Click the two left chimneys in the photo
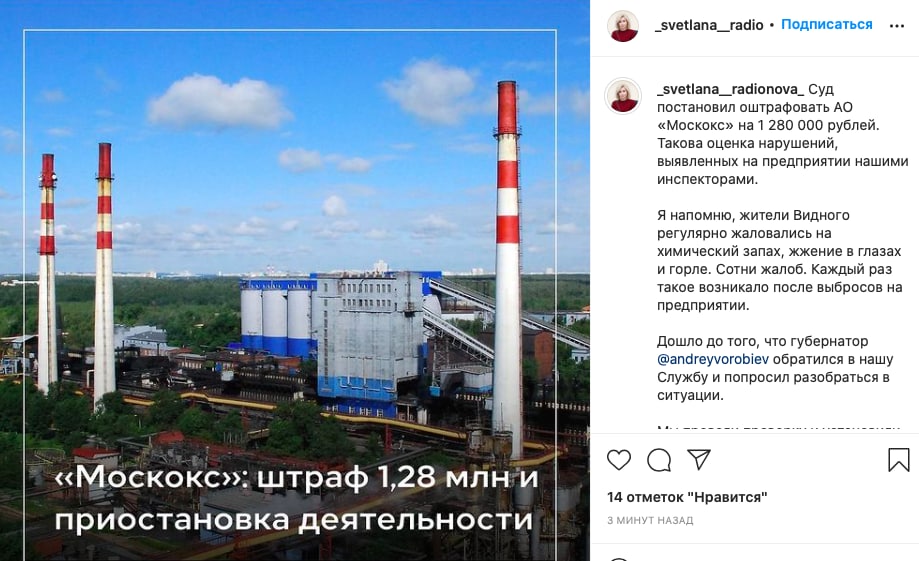The width and height of the screenshot is (919, 561). (x=75, y=276)
